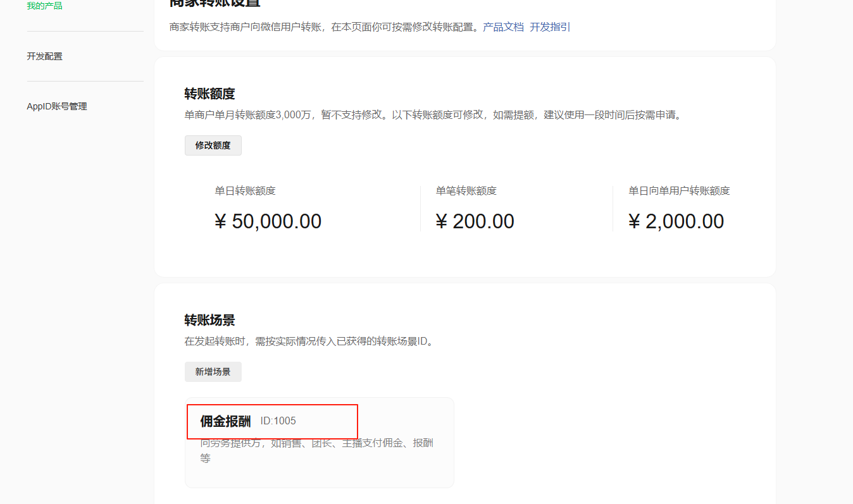This screenshot has height=504, width=853.
Task: Go to 开发配置 in the sidebar
Action: coord(44,56)
